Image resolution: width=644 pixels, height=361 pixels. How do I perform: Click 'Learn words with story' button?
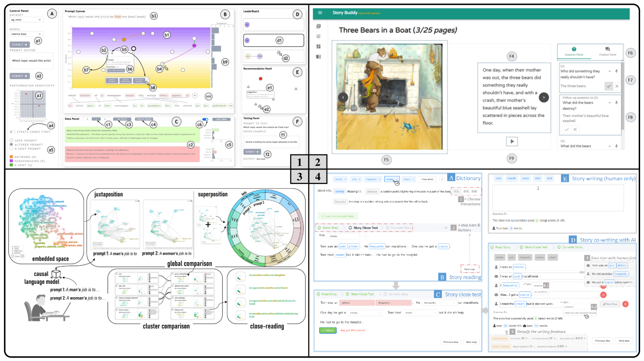337,216
